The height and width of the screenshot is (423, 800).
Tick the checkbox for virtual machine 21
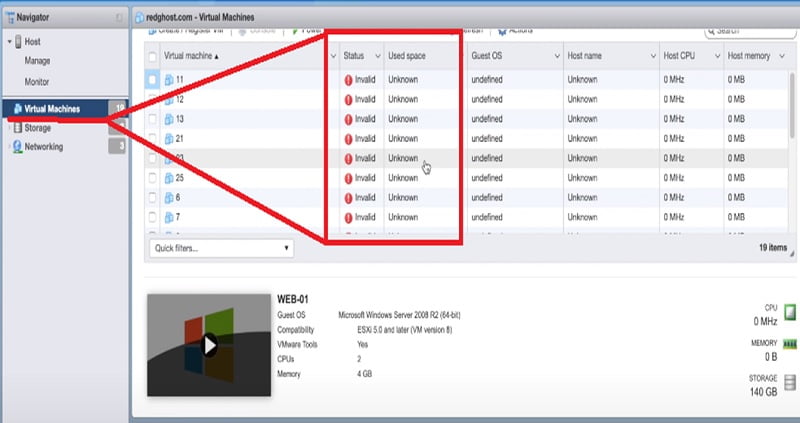click(153, 139)
